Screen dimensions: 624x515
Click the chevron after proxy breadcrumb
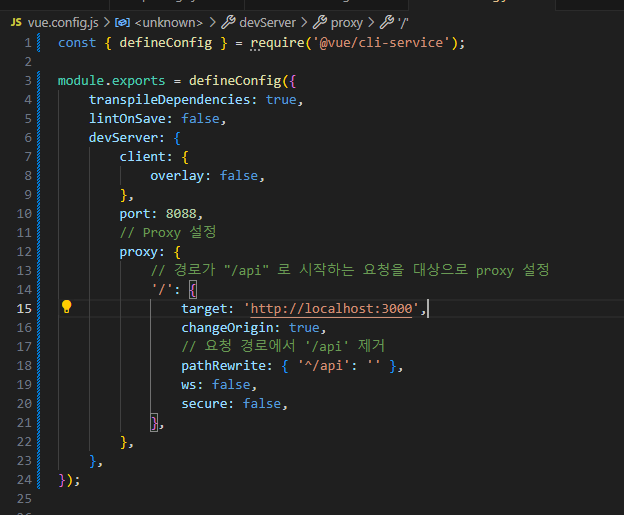(x=371, y=23)
